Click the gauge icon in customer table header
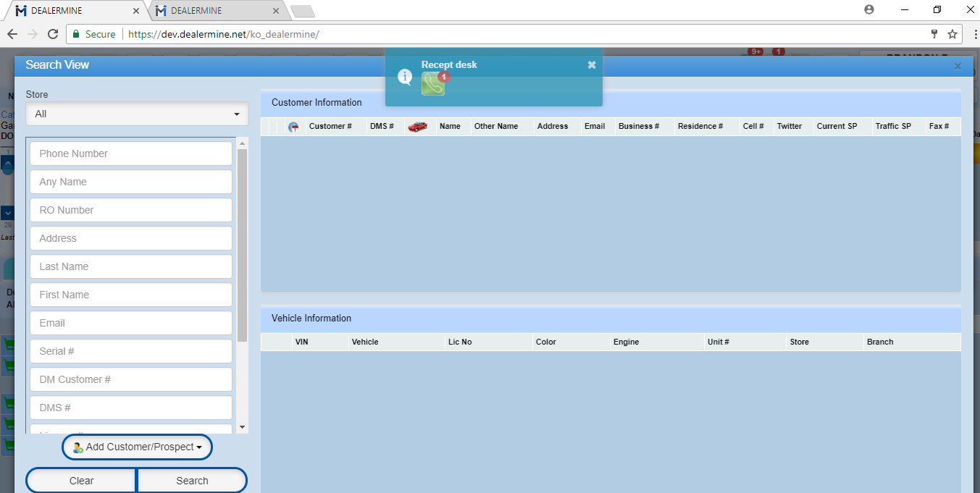The height and width of the screenshot is (493, 980). tap(293, 127)
